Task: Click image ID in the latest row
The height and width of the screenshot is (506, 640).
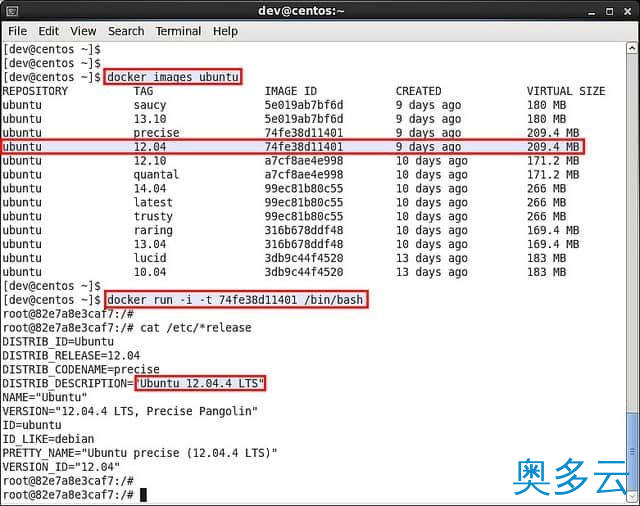Action: 304,202
